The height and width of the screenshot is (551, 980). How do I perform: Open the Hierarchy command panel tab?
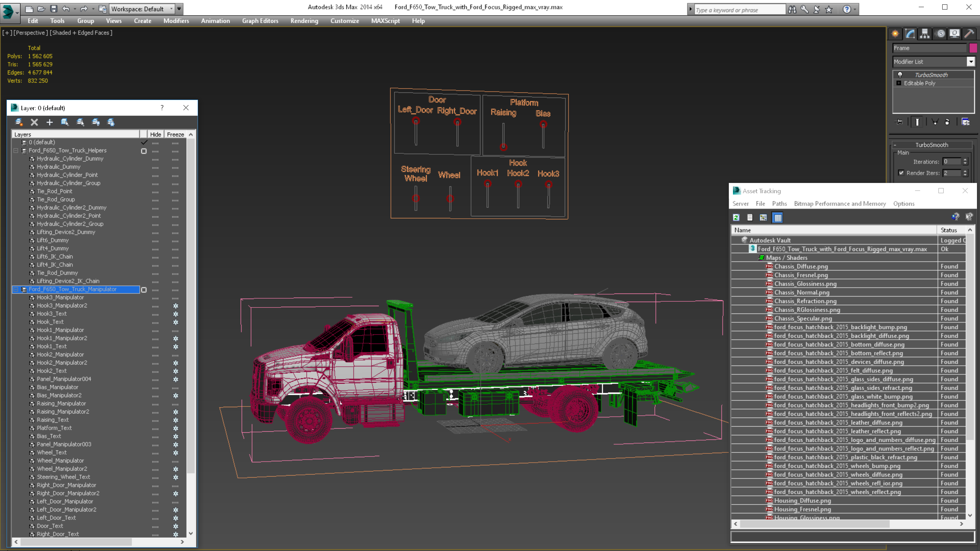tap(925, 34)
